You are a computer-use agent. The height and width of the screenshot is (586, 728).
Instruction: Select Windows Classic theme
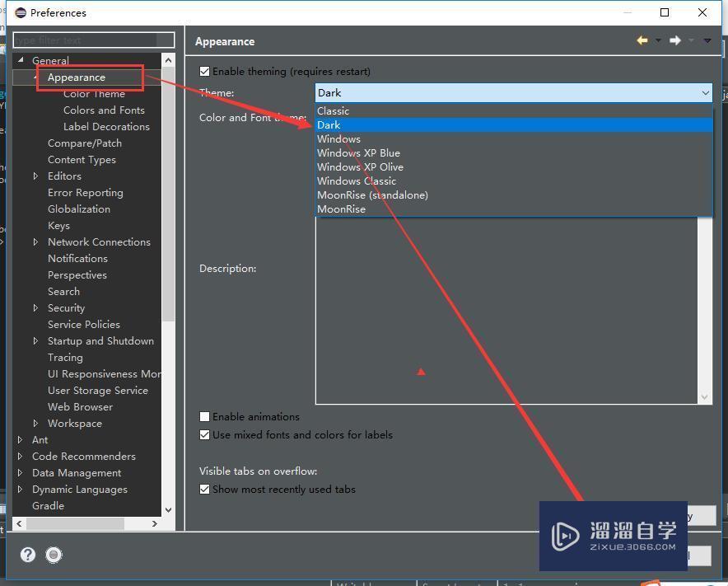pos(514,180)
